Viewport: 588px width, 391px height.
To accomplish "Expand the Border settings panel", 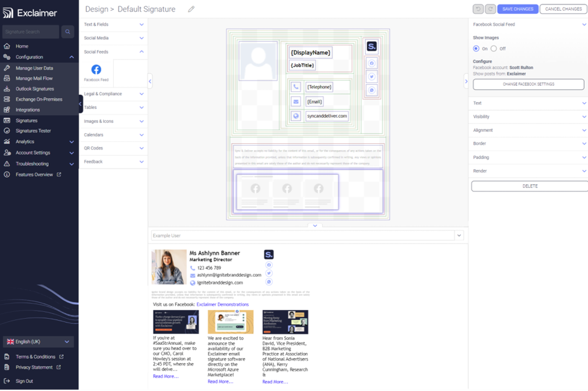I will click(529, 144).
